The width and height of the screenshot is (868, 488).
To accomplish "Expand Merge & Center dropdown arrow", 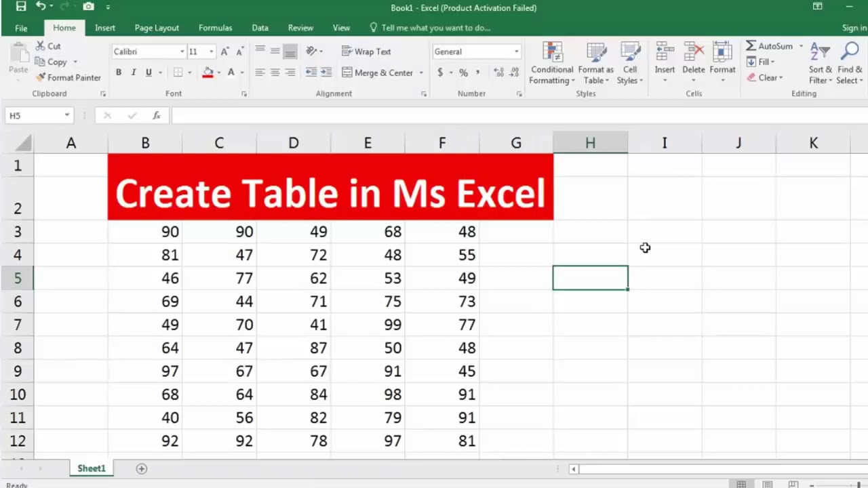I will pyautogui.click(x=421, y=73).
